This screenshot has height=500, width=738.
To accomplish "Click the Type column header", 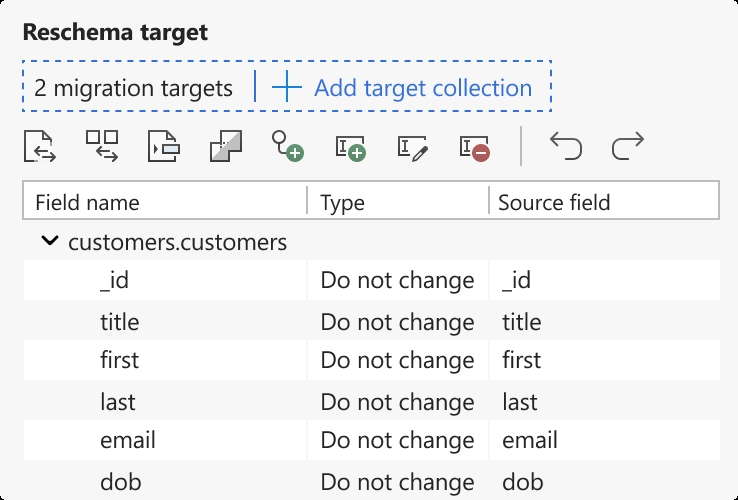I will coord(398,202).
